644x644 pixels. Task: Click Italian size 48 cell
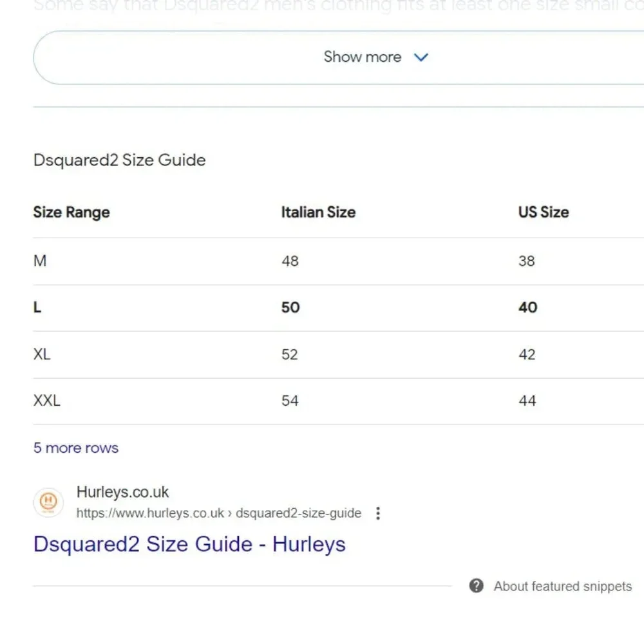click(290, 261)
